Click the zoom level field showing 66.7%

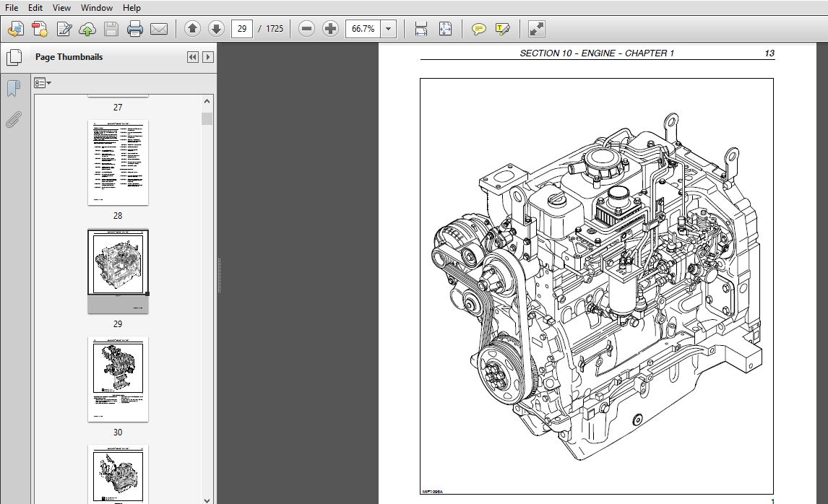(363, 28)
